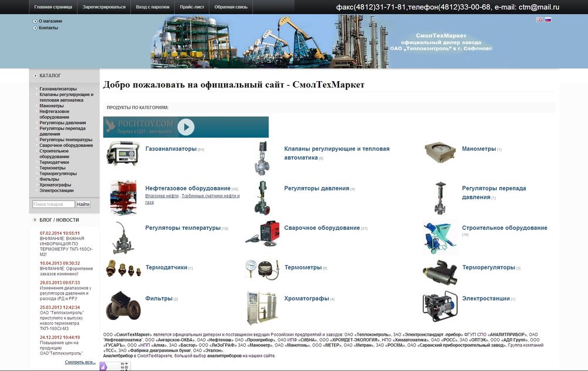Select Манометры in sidebar catalog
588x371 pixels.
[52, 106]
